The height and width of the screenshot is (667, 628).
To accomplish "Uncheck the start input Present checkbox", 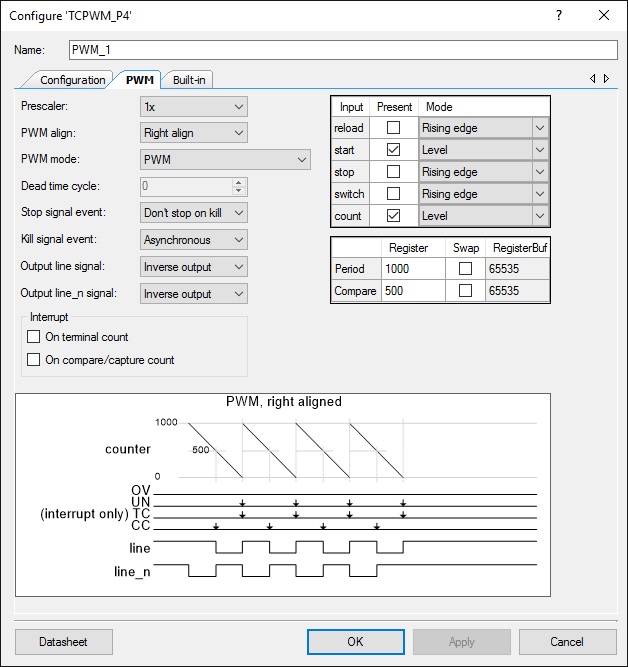I will click(x=393, y=150).
